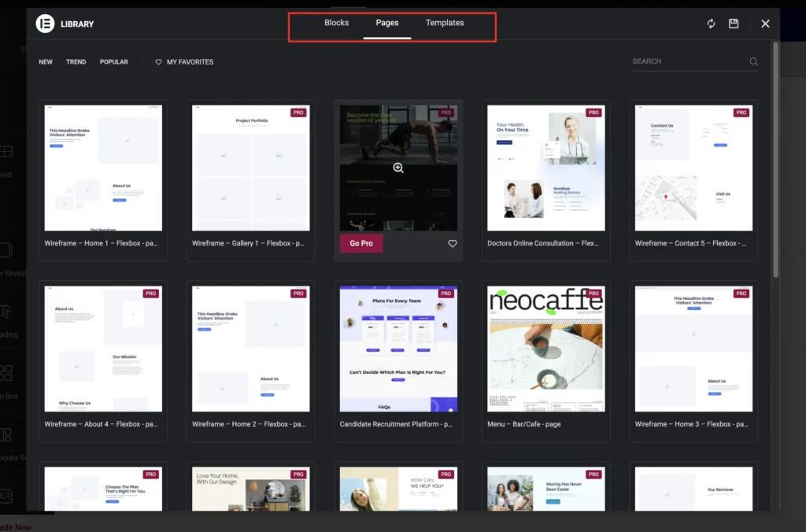The image size is (806, 532).
Task: Sync the library using the refresh icon
Action: 710,24
